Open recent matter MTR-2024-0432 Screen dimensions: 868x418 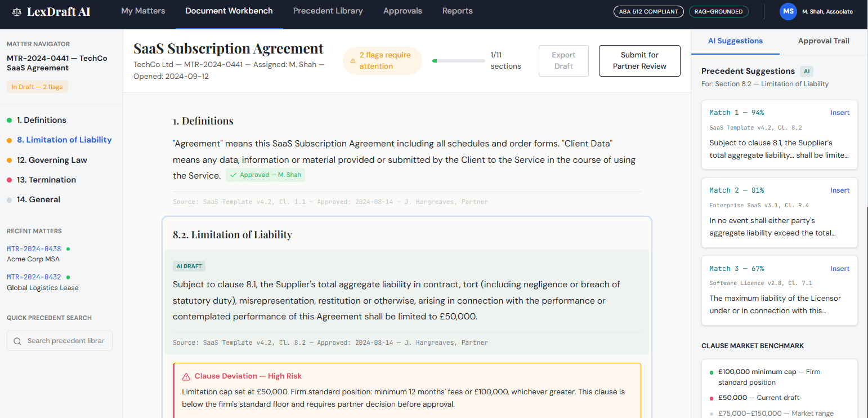pyautogui.click(x=34, y=277)
